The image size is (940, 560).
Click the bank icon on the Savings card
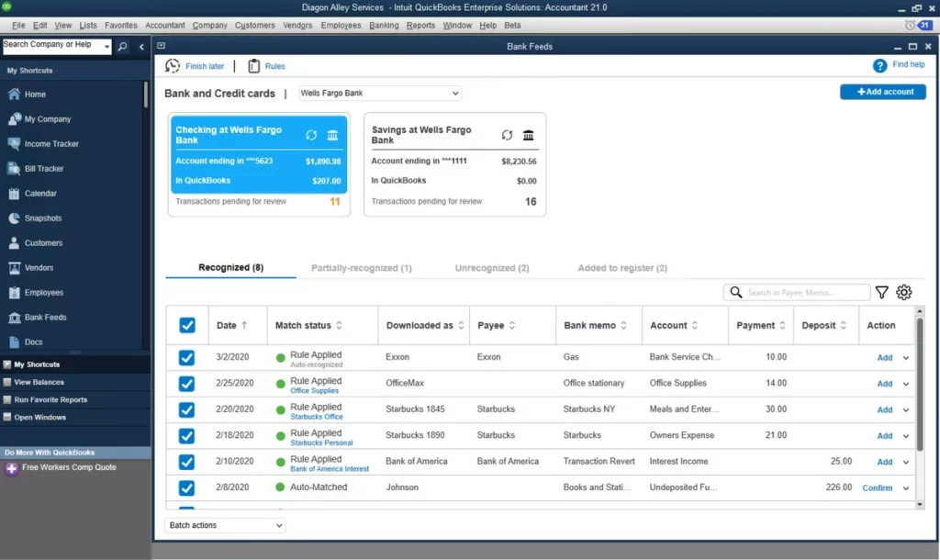click(528, 134)
